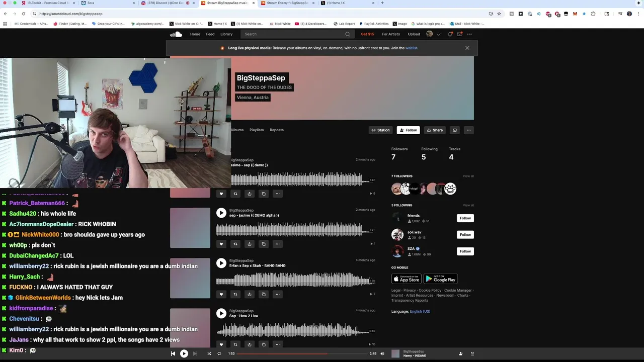644x362 pixels.
Task: Switch to the Albums profile tab
Action: coord(237,130)
